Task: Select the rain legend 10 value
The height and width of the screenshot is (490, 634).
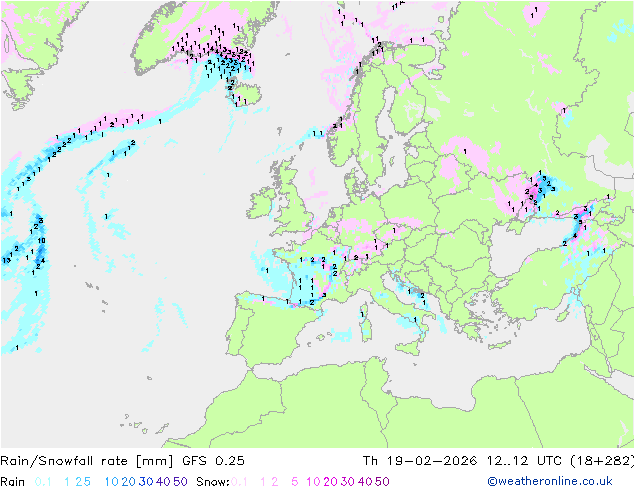Action: [112, 482]
